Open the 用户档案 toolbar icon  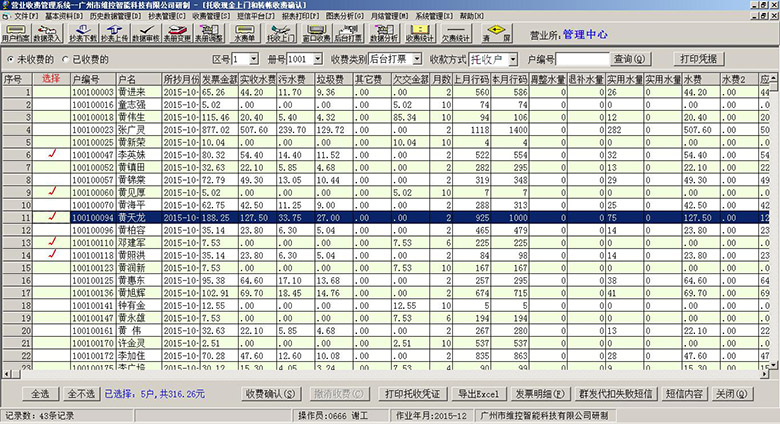(x=16, y=33)
